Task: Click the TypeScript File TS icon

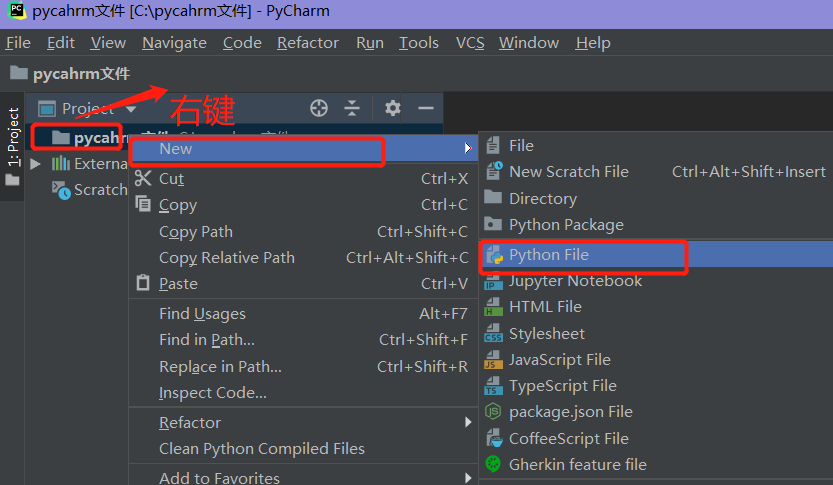Action: pyautogui.click(x=493, y=386)
